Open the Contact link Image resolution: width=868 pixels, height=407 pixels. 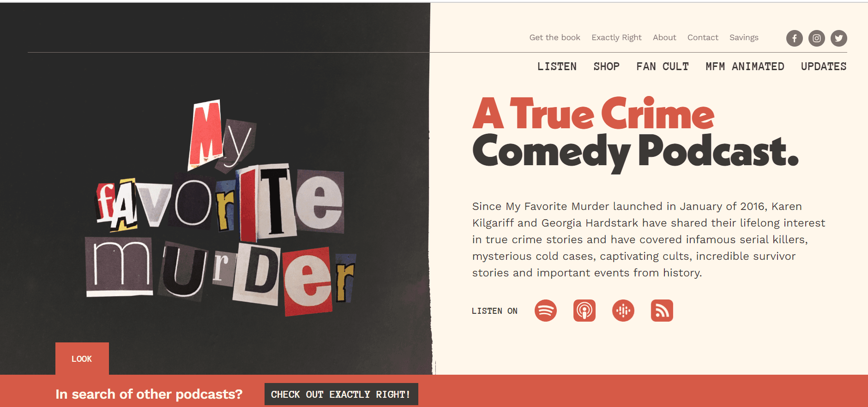703,37
